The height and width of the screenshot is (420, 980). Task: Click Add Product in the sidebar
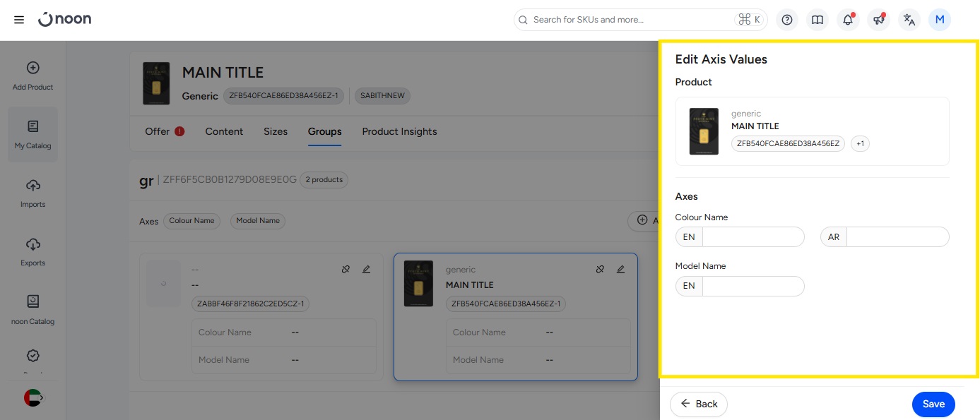33,76
